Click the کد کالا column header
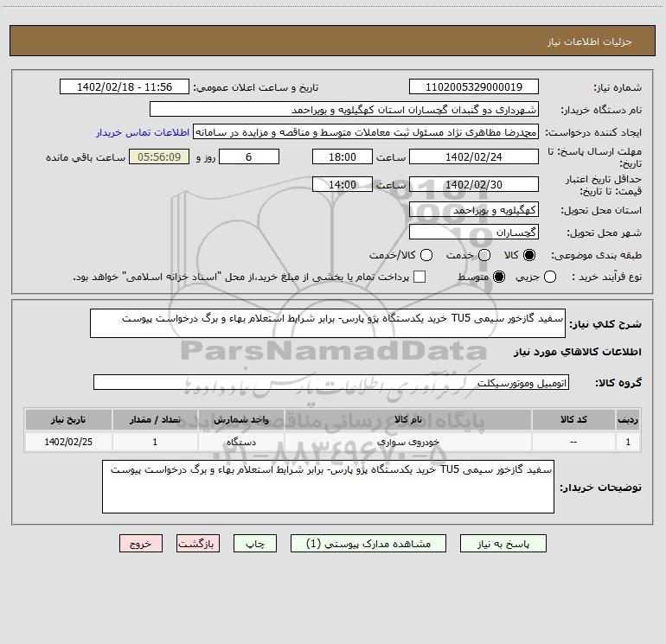Image resolution: width=666 pixels, height=644 pixels. (573, 419)
